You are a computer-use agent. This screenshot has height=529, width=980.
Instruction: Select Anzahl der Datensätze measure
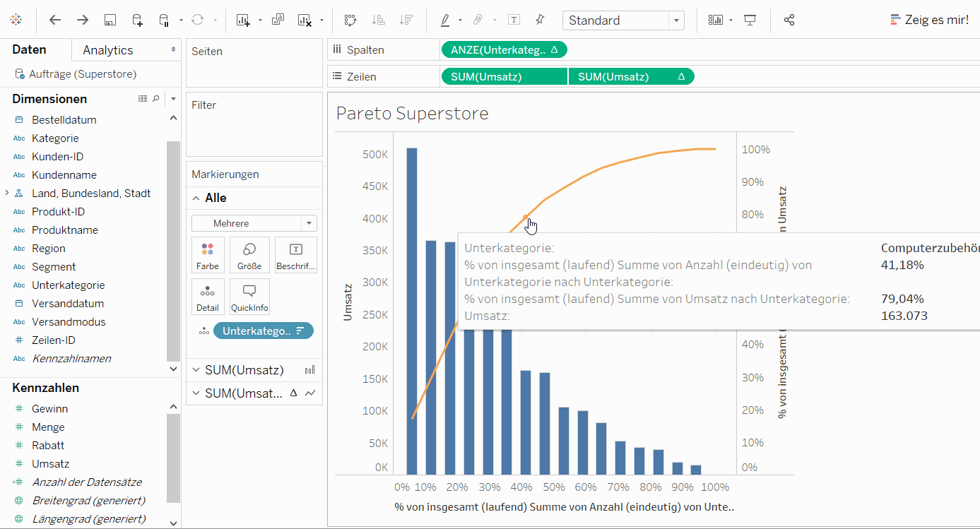click(87, 482)
